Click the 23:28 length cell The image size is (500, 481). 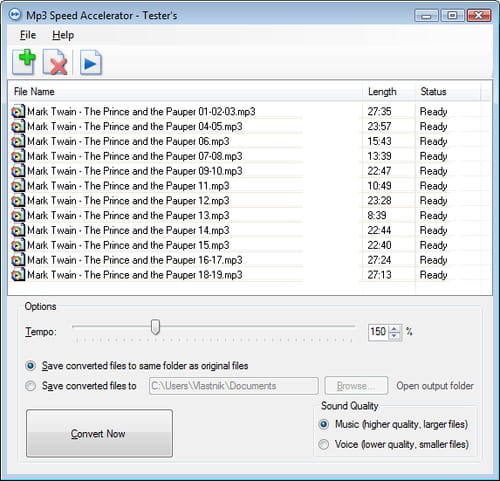[x=379, y=201]
